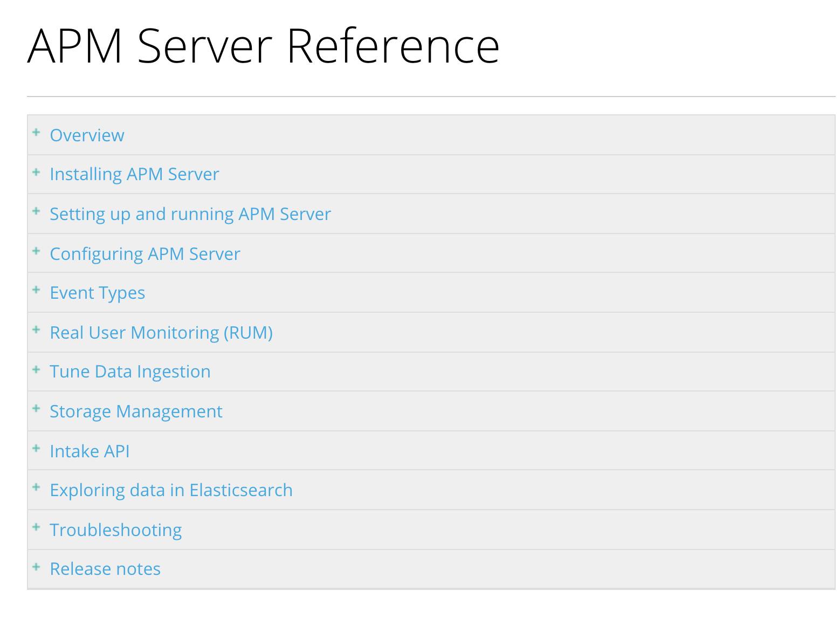The width and height of the screenshot is (840, 618).
Task: Open Installing APM Server link
Action: (x=134, y=174)
